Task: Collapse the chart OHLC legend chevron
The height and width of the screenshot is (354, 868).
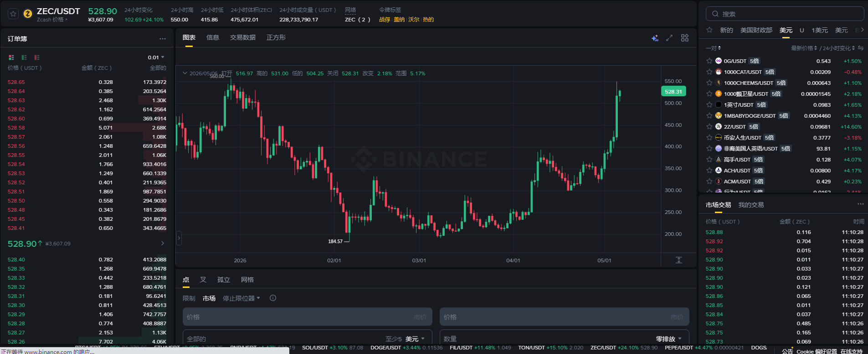Action: (x=185, y=73)
